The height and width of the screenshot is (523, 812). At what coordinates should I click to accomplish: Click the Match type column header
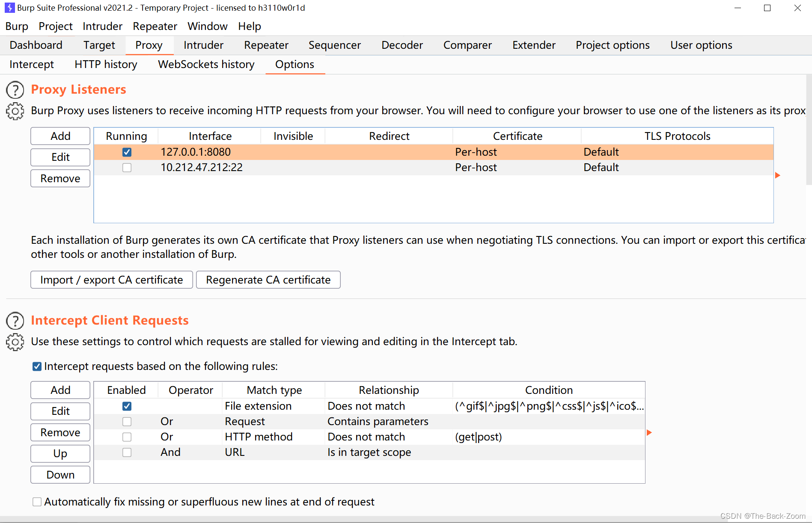coord(274,390)
